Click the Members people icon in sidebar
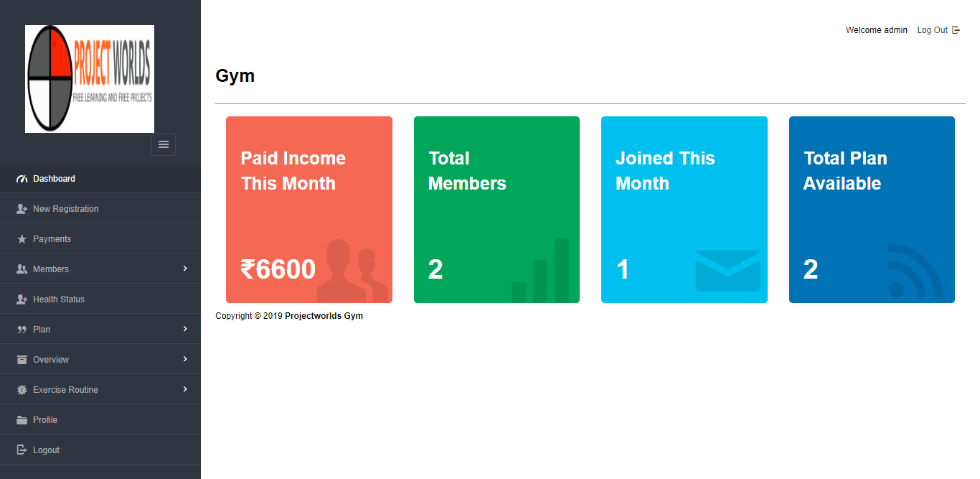 point(22,269)
